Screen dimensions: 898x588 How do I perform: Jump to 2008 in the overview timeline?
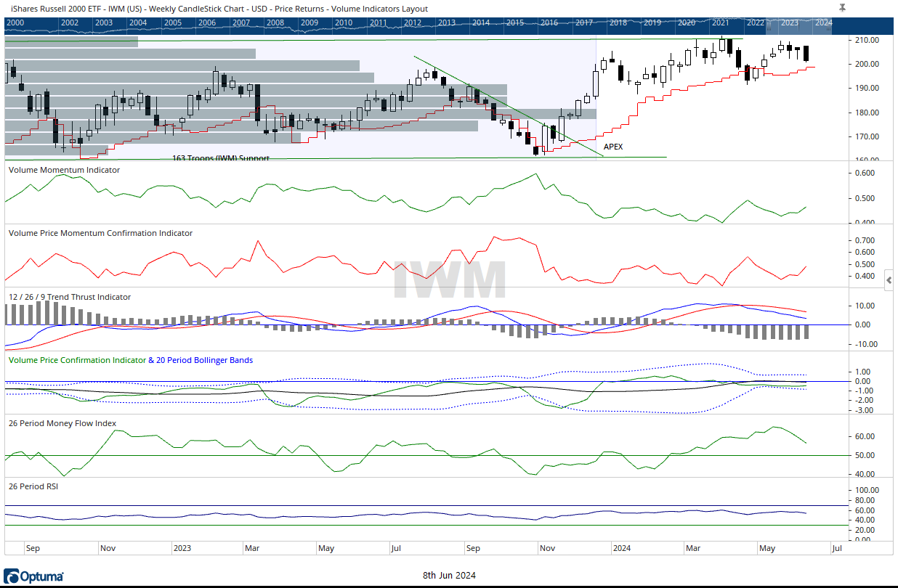click(275, 23)
